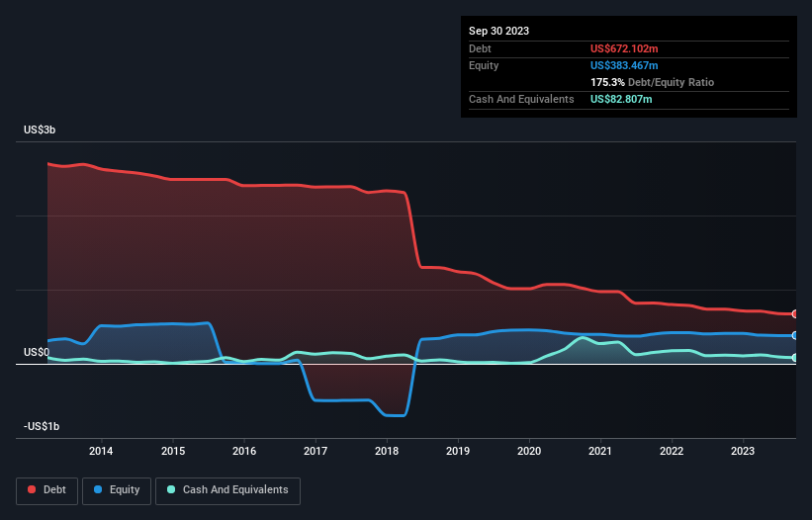Click the -US$1b y-axis label
The height and width of the screenshot is (520, 812).
pos(42,426)
